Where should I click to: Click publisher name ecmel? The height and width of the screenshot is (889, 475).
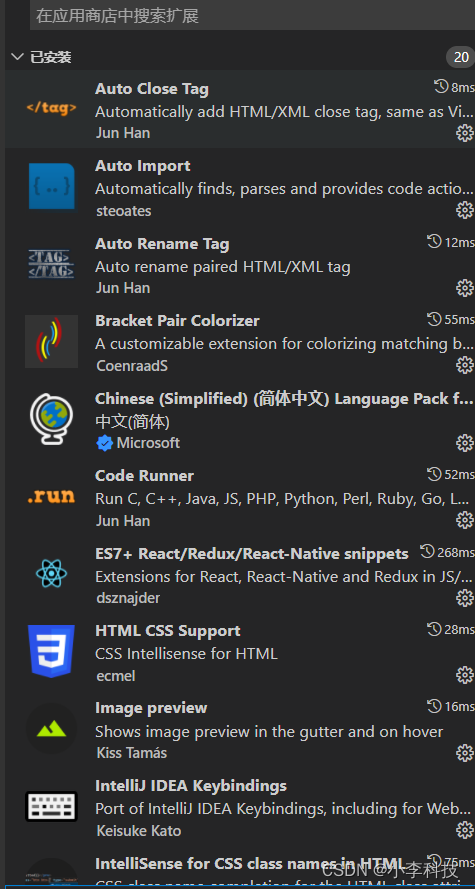116,675
